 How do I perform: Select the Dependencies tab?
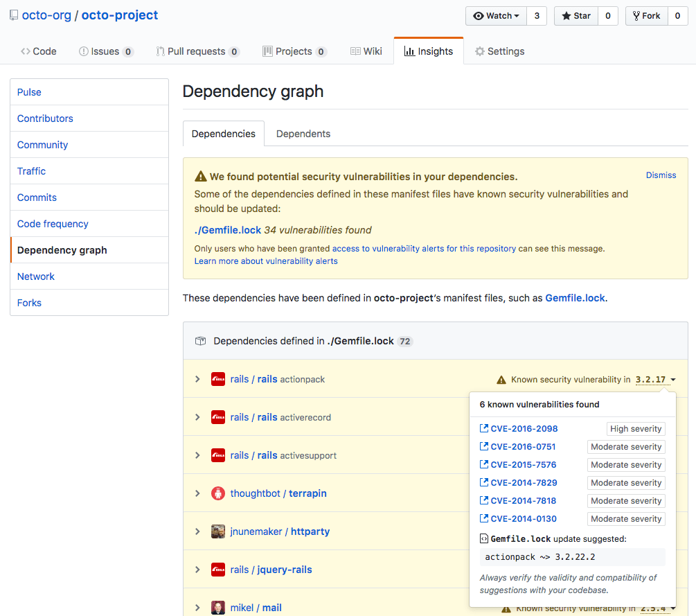(224, 134)
